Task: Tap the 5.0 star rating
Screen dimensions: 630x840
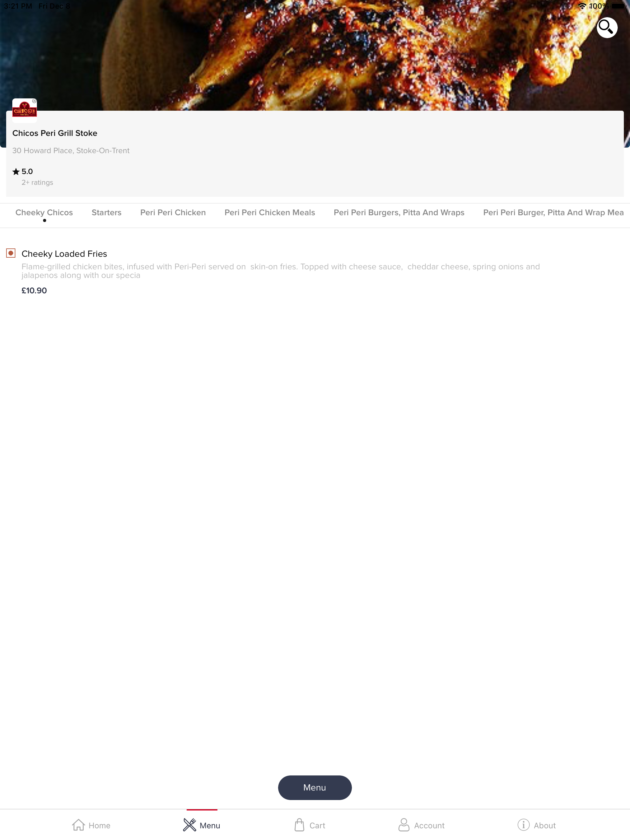Action: tap(23, 172)
